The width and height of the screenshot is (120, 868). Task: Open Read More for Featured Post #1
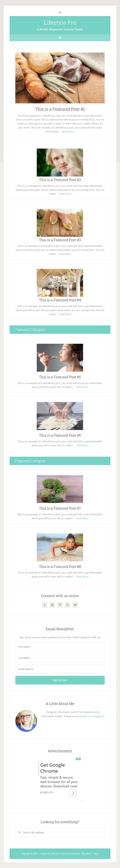click(68, 132)
